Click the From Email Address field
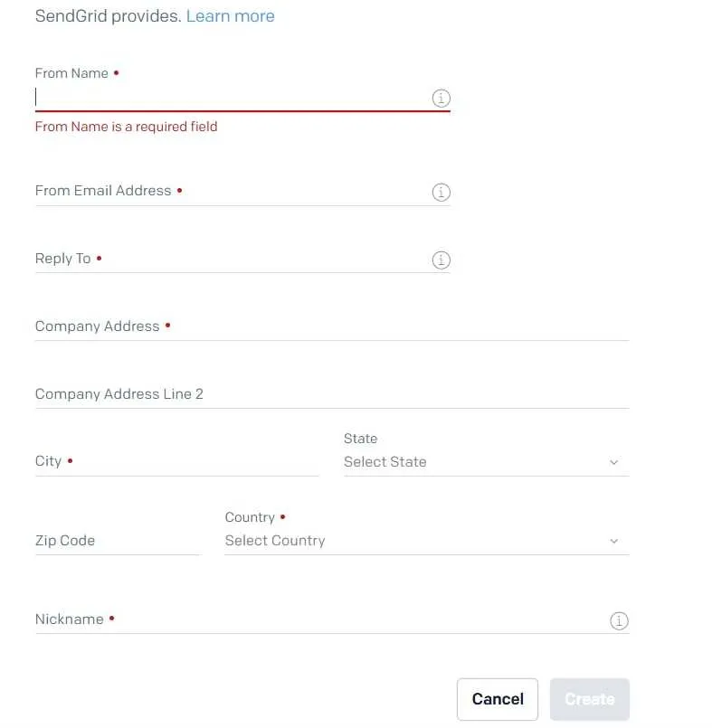Image resolution: width=712 pixels, height=728 pixels. (233, 192)
